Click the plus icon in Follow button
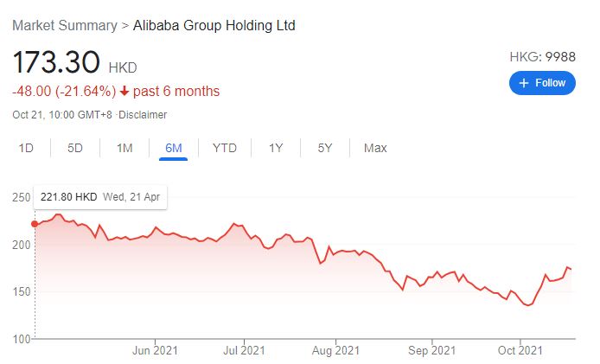Screen dimensions: 600x364 pyautogui.click(x=523, y=83)
